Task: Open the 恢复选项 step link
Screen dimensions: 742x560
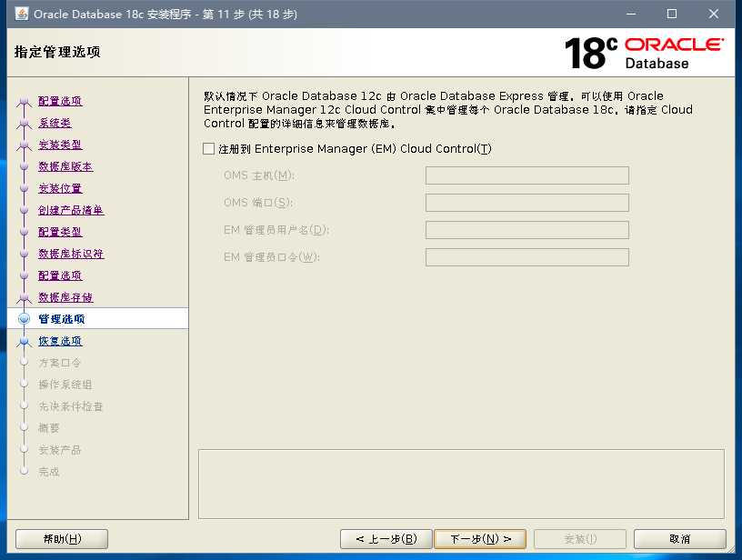Action: tap(60, 341)
